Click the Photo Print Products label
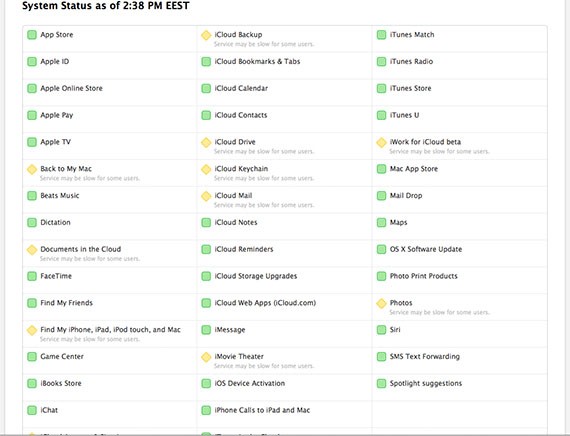The width and height of the screenshot is (570, 436). (424, 276)
